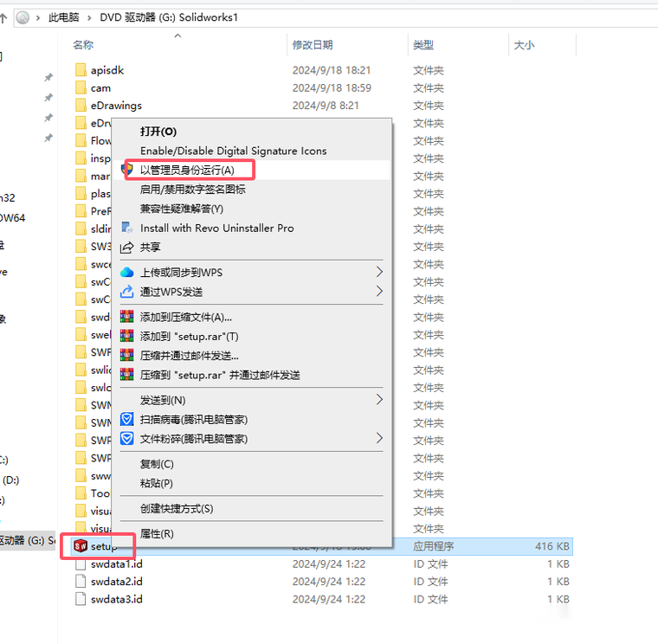Expand the 文件粉碎 submenu arrow

(379, 439)
